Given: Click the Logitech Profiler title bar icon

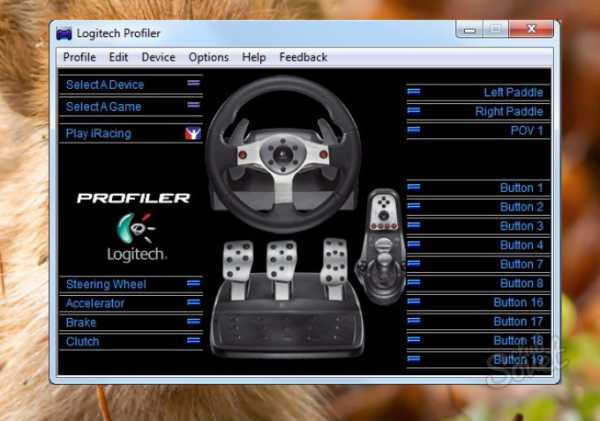Looking at the screenshot, I should coord(64,34).
